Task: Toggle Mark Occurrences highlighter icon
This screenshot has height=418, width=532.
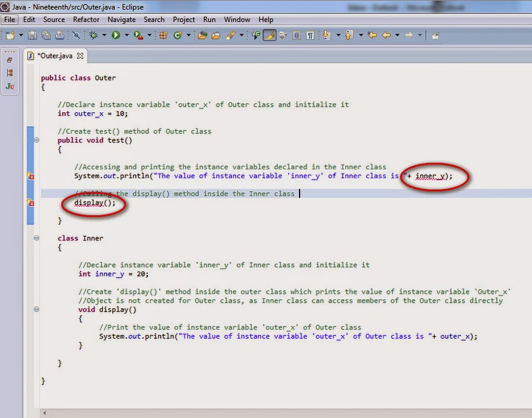Action: pyautogui.click(x=270, y=36)
